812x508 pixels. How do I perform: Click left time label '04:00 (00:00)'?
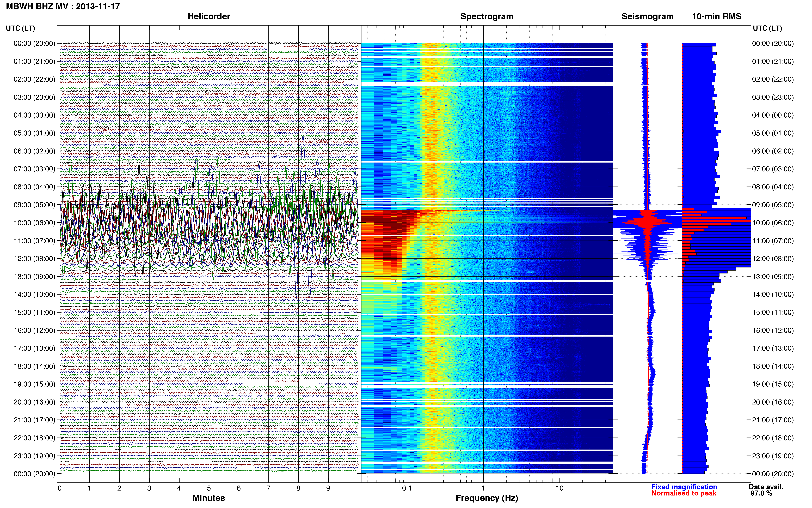pyautogui.click(x=34, y=115)
